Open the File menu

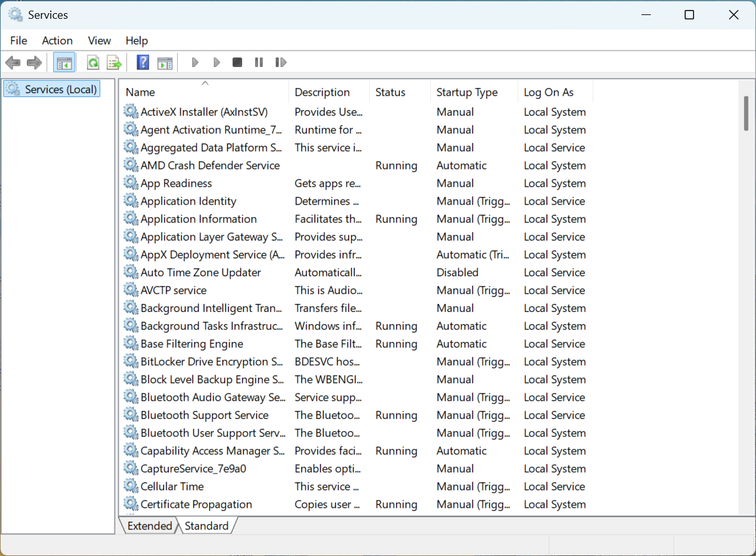pyautogui.click(x=19, y=41)
